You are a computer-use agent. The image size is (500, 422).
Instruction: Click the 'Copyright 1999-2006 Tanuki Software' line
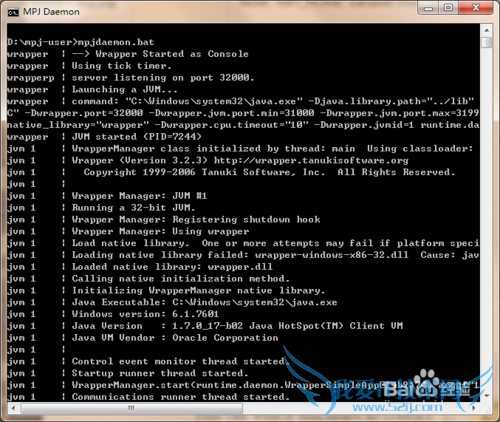pos(269,172)
